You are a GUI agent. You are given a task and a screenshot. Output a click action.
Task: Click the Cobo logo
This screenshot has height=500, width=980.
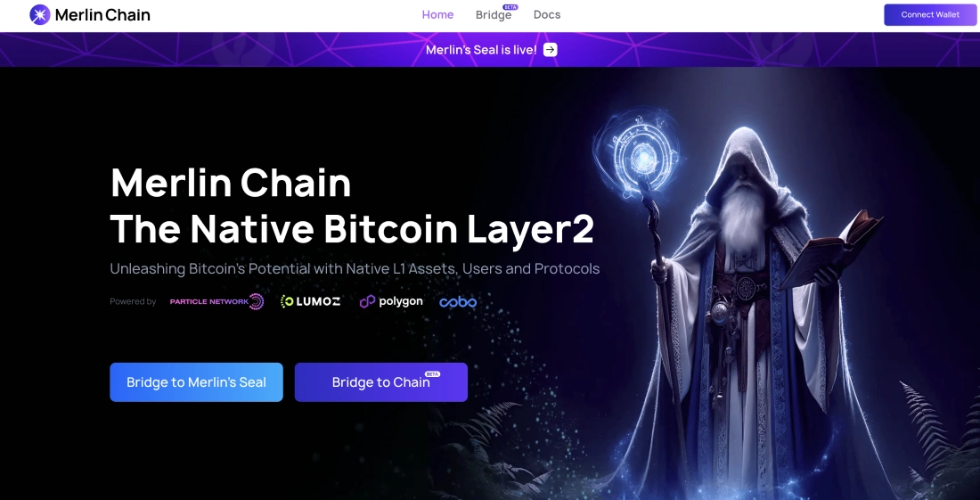(x=458, y=302)
